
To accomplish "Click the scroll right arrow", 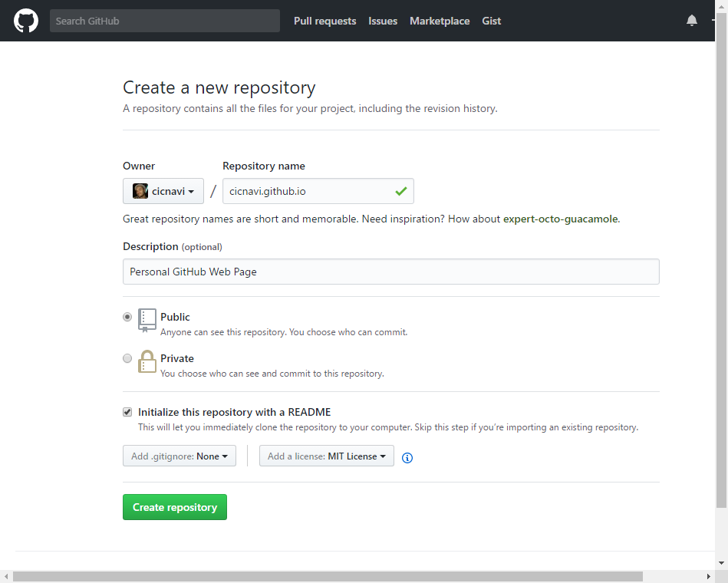I will point(709,577).
